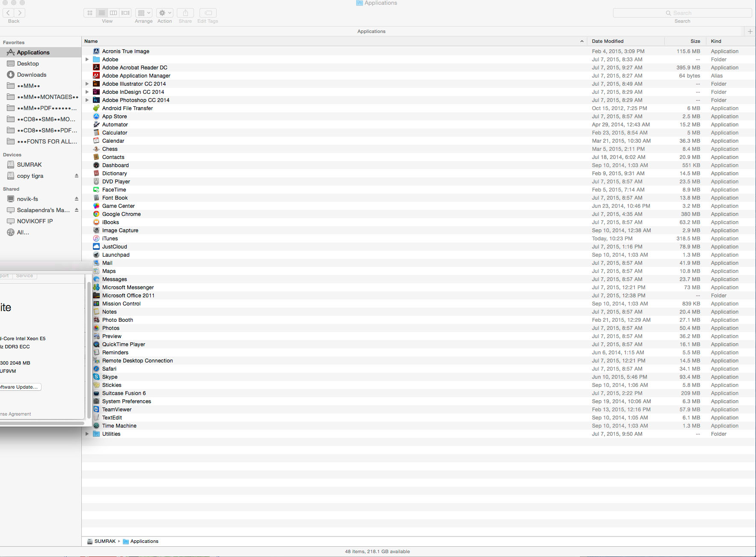Expand the Adobe folder

click(87, 59)
